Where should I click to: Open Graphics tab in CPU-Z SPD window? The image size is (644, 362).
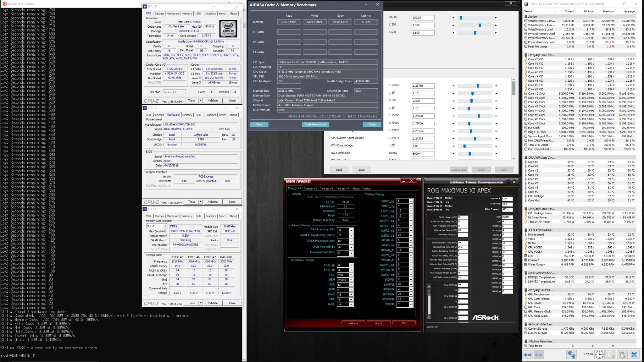[x=210, y=216]
